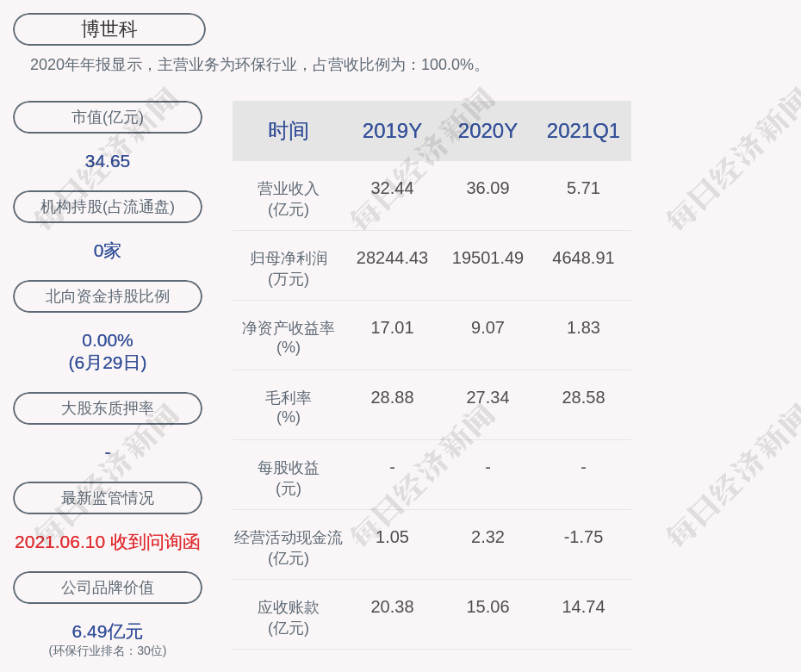The width and height of the screenshot is (801, 672).
Task: Click the 时间 column header
Action: click(x=289, y=131)
